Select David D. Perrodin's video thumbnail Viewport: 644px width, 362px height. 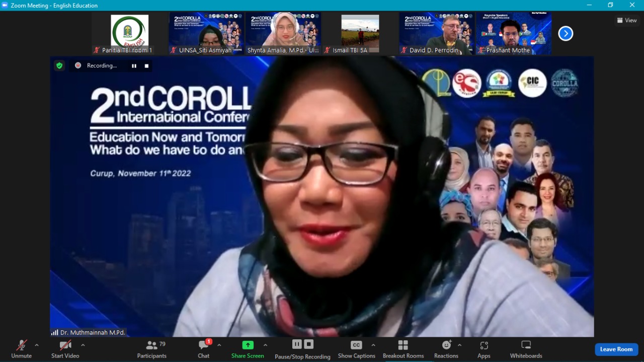coord(437,33)
